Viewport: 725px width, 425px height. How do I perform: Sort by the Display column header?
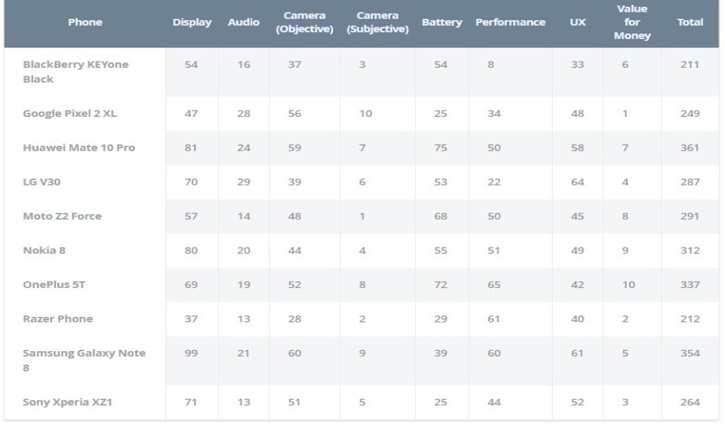pos(192,22)
